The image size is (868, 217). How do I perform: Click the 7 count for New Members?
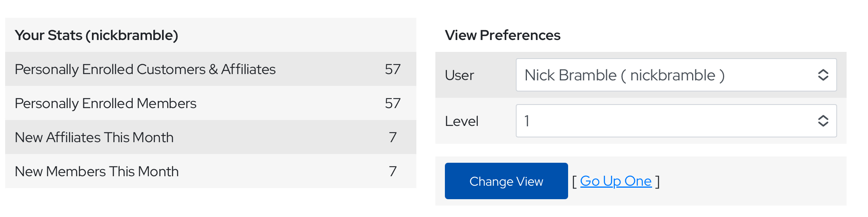tap(393, 171)
